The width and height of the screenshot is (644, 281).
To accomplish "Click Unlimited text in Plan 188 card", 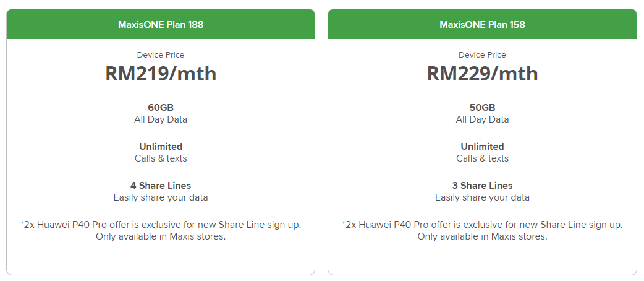I will 161,147.
